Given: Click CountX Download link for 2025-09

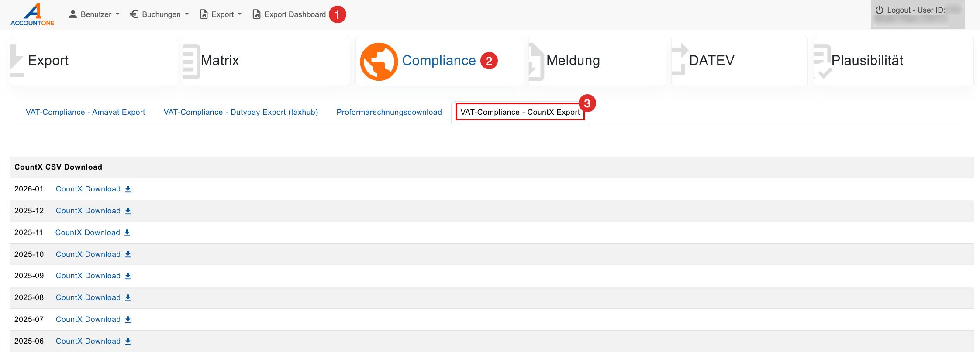Looking at the screenshot, I should [88, 276].
